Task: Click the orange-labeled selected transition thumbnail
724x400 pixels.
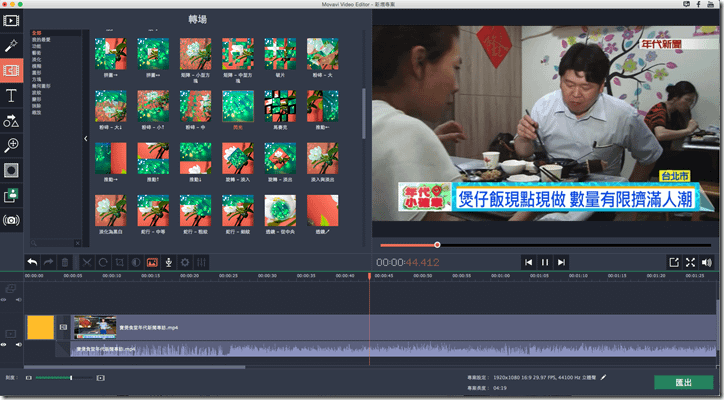Action: 238,106
